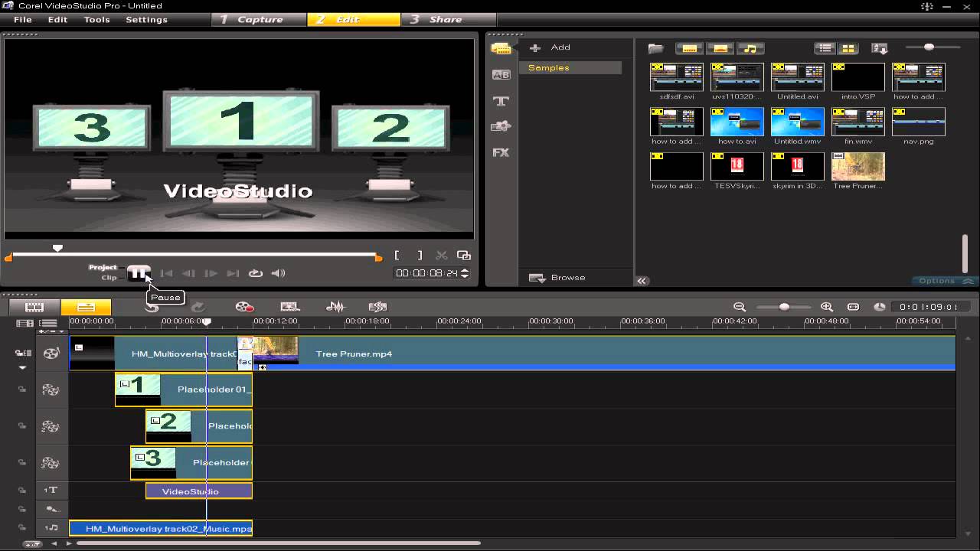Toggle repeat playback
The height and width of the screenshot is (551, 980).
coord(256,273)
